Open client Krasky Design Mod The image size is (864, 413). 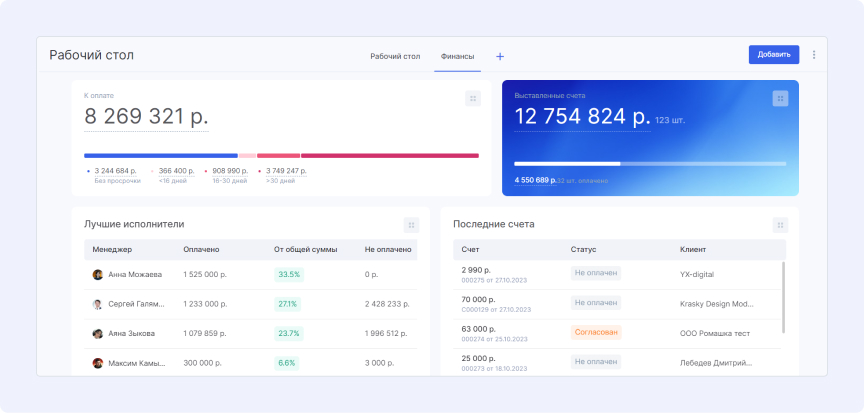tap(717, 304)
